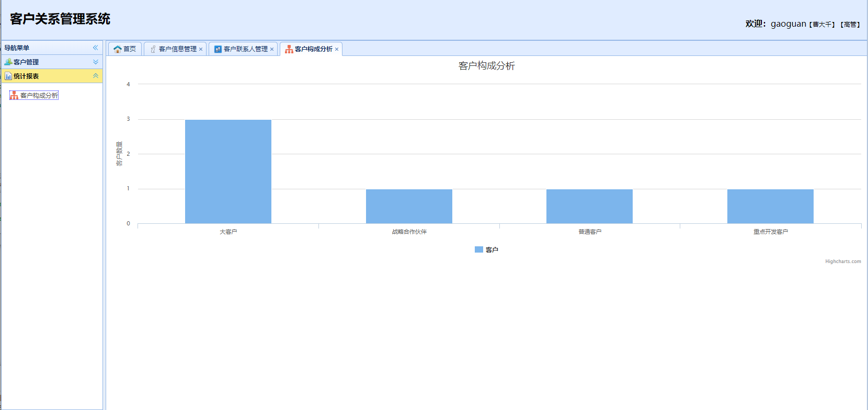Close the 客户联系人管理 tab
Image resolution: width=868 pixels, height=410 pixels.
coord(272,49)
